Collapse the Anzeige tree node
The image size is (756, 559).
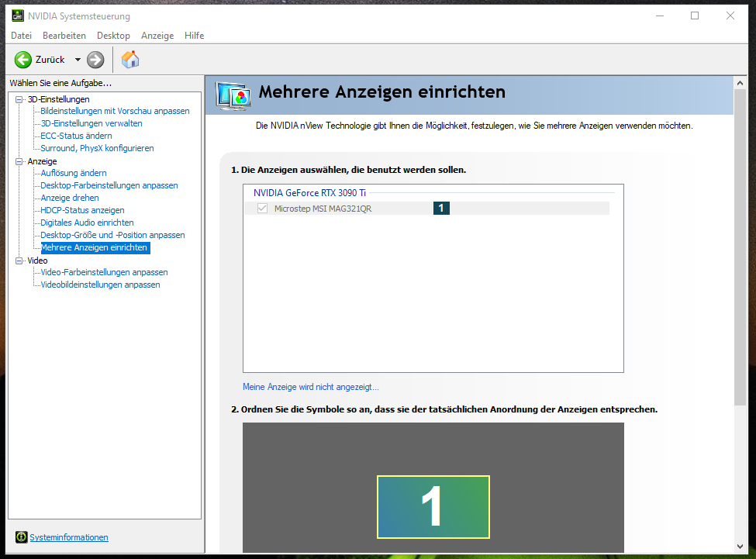[19, 161]
